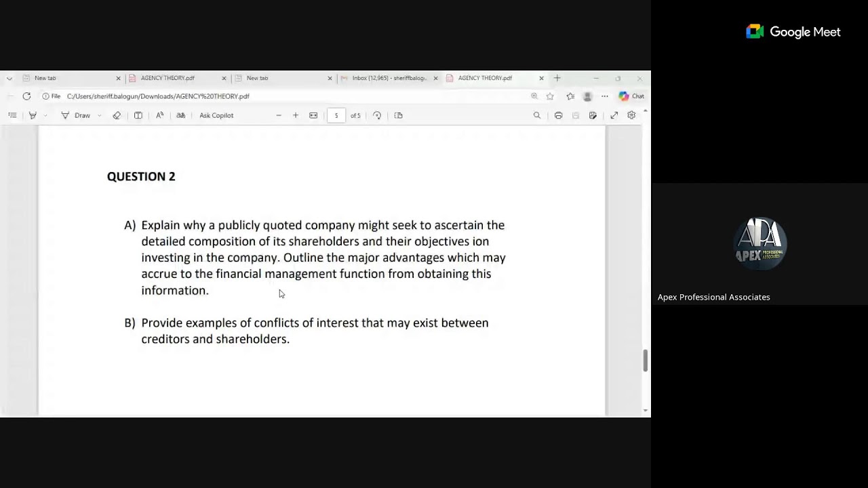Close the Inbox Gmail tab
The width and height of the screenshot is (868, 488).
pos(435,78)
